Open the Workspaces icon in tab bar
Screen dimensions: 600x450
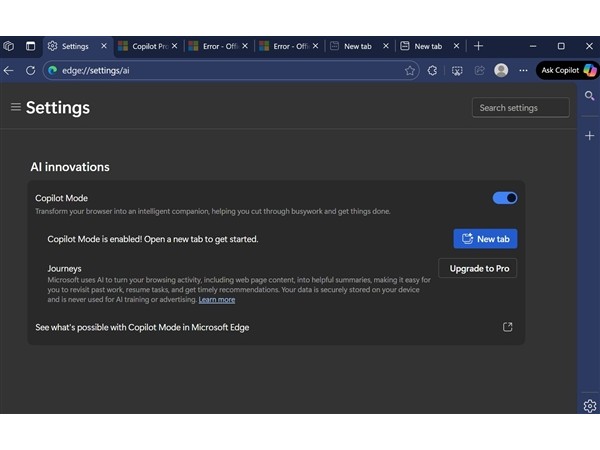coord(8,46)
